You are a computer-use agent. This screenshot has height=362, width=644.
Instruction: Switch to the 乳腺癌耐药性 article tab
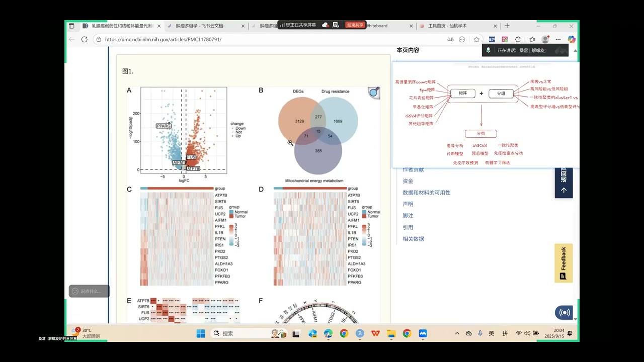pos(121,26)
